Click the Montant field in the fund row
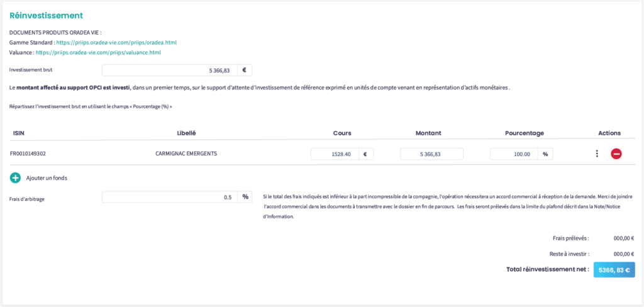The image size is (644, 307). pyautogui.click(x=431, y=153)
